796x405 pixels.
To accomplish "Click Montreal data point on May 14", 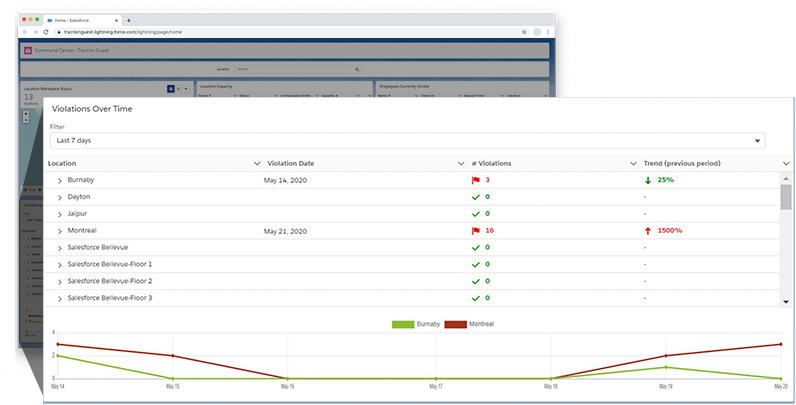I will [57, 344].
